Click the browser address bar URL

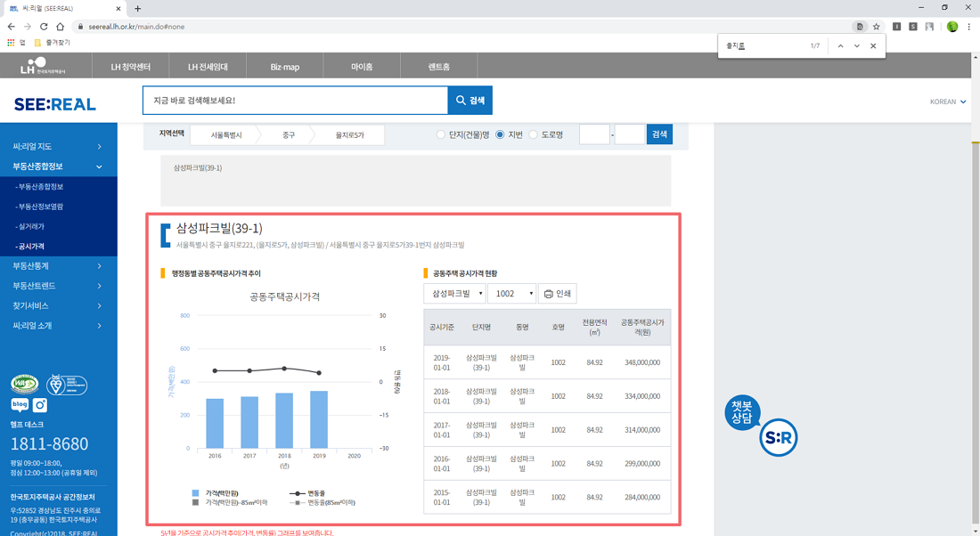click(x=136, y=27)
